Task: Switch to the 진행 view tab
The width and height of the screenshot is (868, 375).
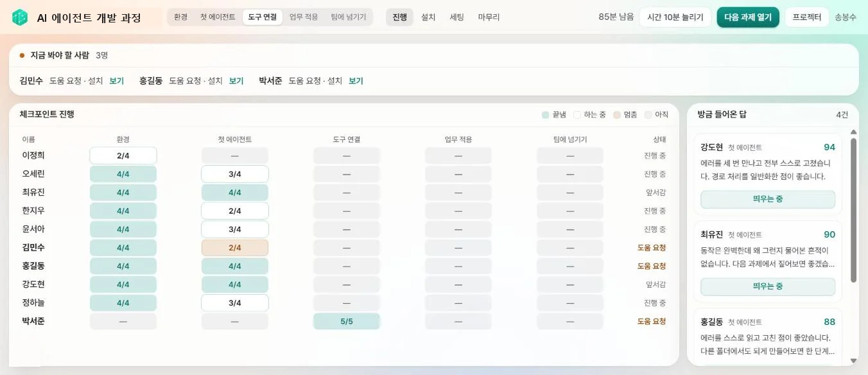Action: pyautogui.click(x=399, y=17)
